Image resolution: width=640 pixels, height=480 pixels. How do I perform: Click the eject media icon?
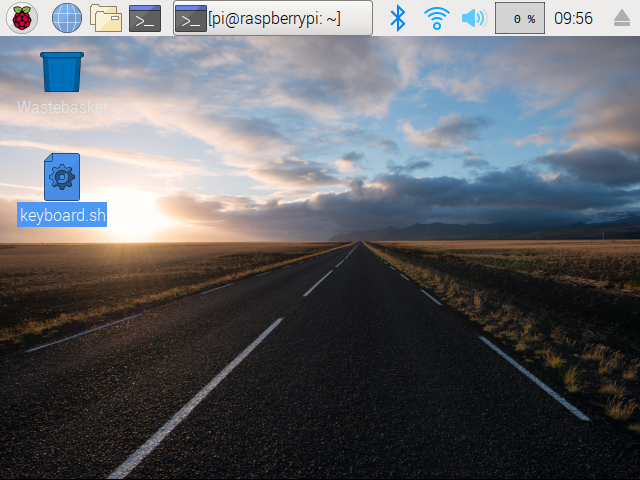(622, 18)
